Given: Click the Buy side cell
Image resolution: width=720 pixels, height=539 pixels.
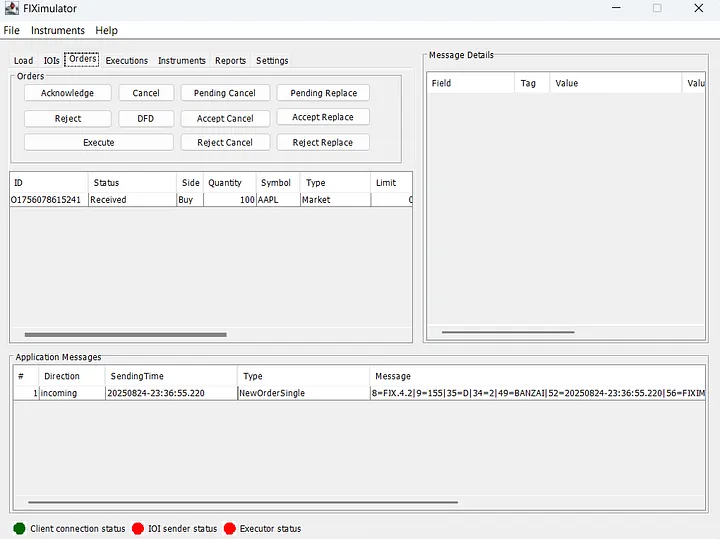Looking at the screenshot, I should 190,200.
